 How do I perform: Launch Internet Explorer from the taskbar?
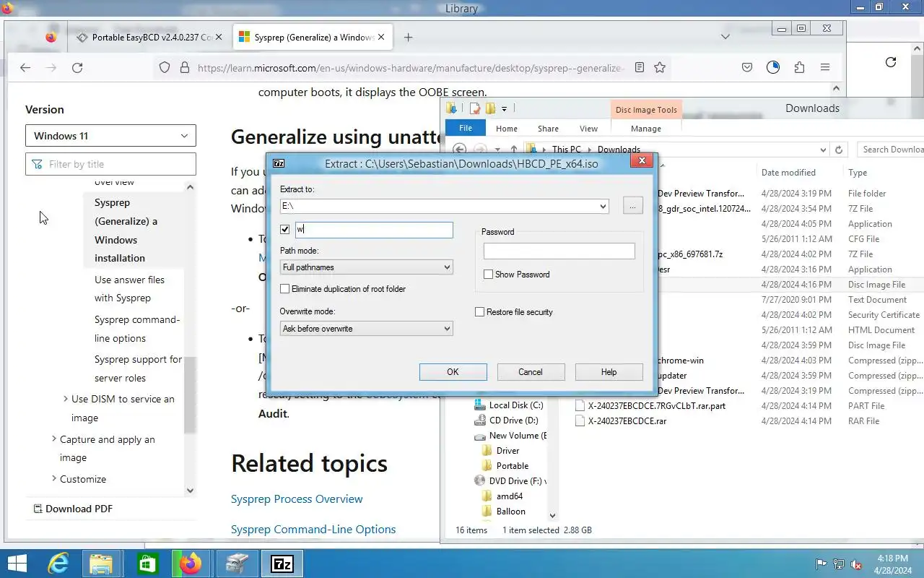coord(58,564)
